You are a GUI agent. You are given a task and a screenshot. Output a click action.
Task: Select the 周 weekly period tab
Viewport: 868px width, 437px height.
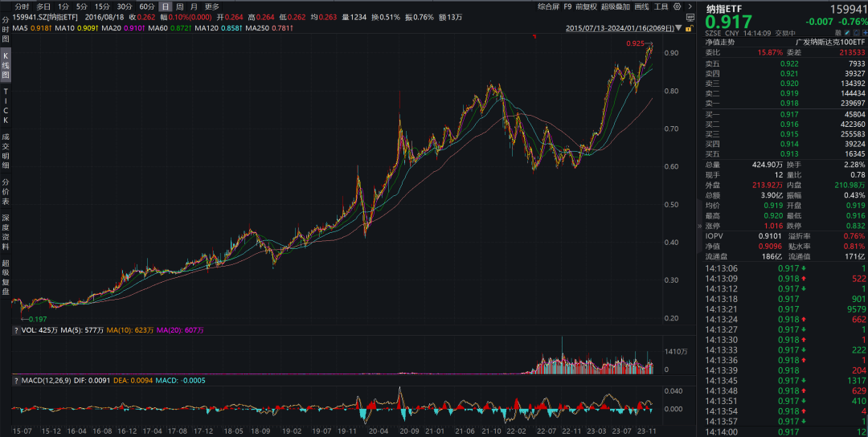(180, 6)
